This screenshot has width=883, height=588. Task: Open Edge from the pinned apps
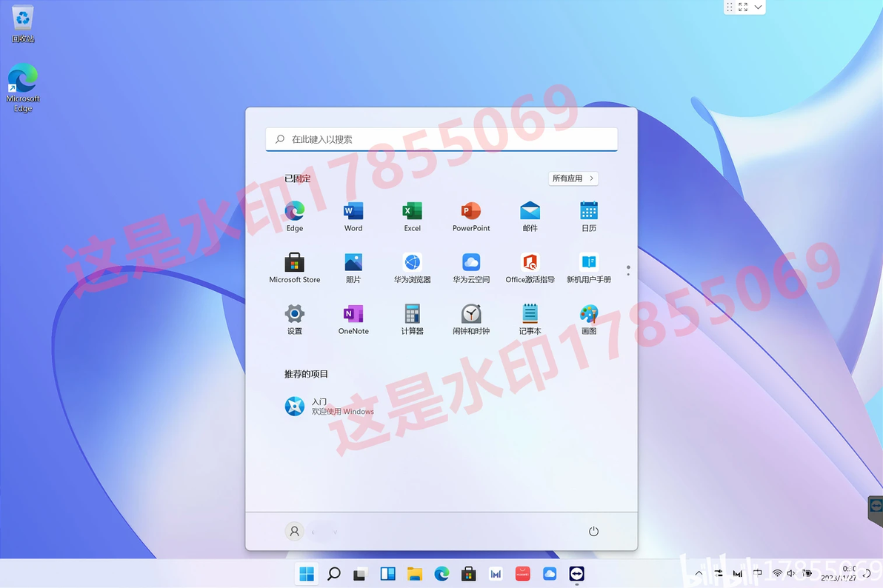click(x=295, y=216)
